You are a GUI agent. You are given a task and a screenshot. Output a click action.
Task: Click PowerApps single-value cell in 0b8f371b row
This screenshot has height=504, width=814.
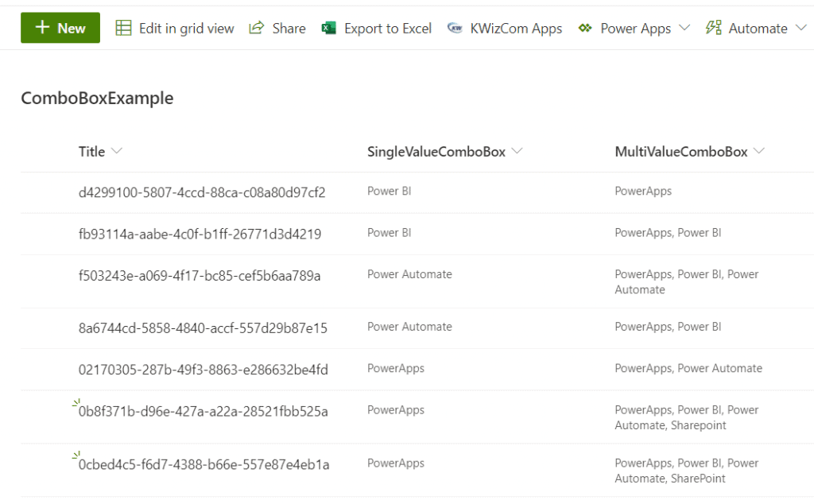tap(396, 410)
